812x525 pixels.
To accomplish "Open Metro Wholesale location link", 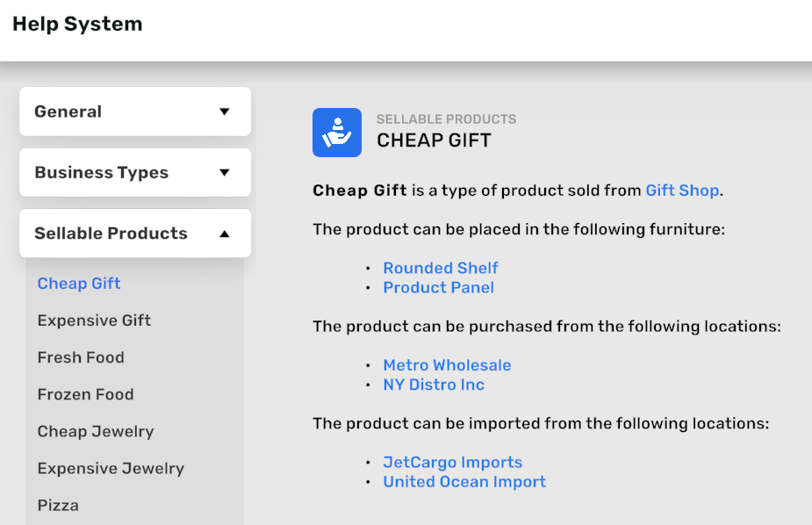I will click(x=447, y=365).
